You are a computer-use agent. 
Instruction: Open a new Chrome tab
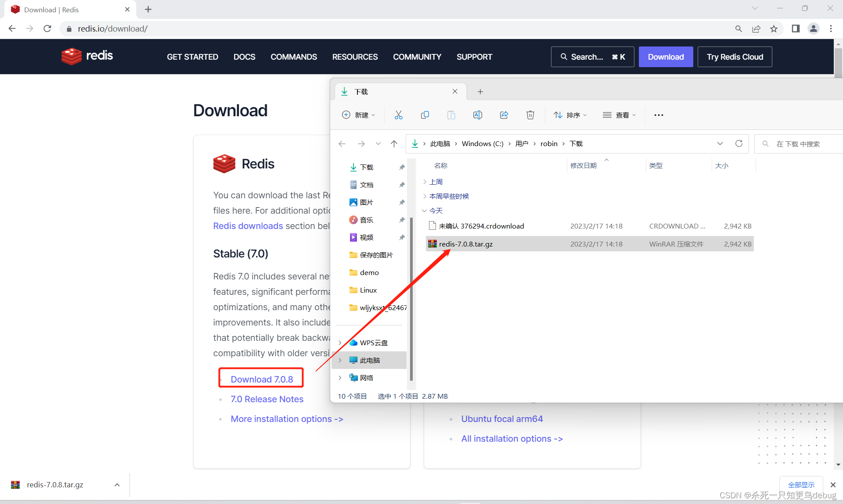click(x=148, y=9)
